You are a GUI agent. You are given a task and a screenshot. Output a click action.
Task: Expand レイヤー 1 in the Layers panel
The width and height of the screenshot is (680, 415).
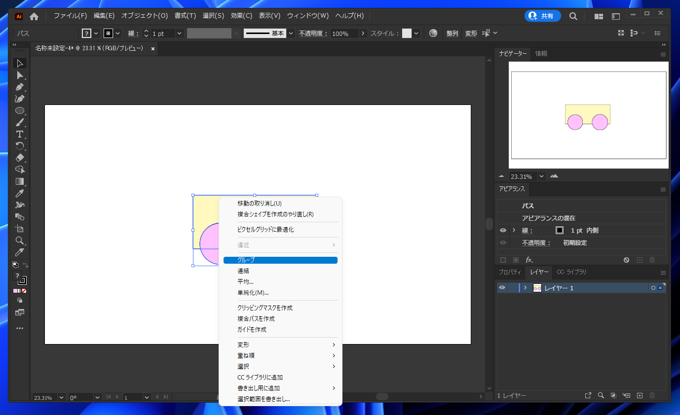coord(525,288)
